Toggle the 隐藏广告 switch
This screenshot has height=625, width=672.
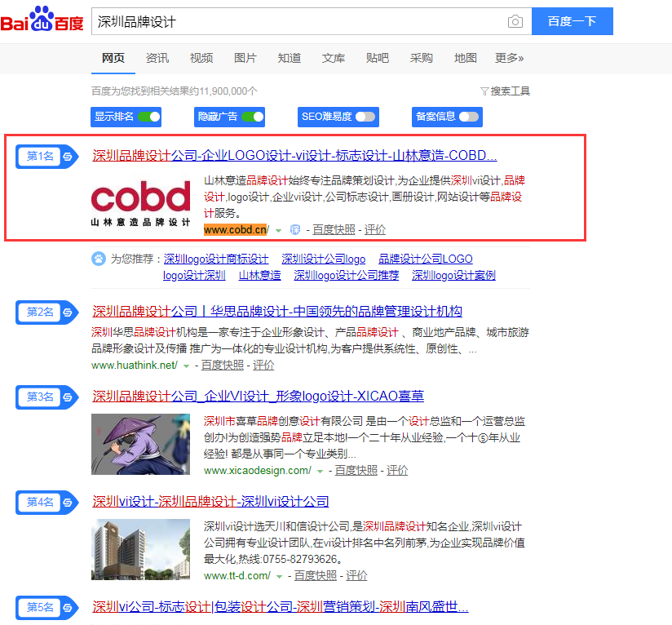[x=253, y=117]
